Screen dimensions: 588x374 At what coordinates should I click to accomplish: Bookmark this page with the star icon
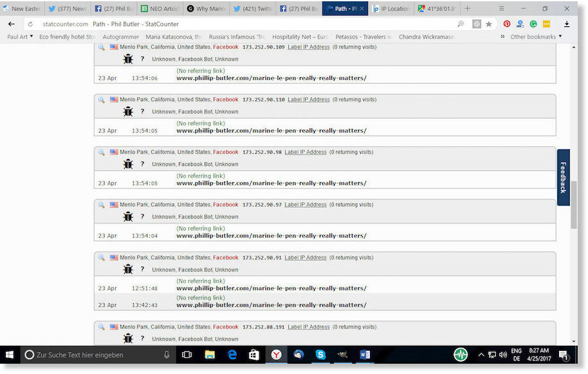[489, 24]
